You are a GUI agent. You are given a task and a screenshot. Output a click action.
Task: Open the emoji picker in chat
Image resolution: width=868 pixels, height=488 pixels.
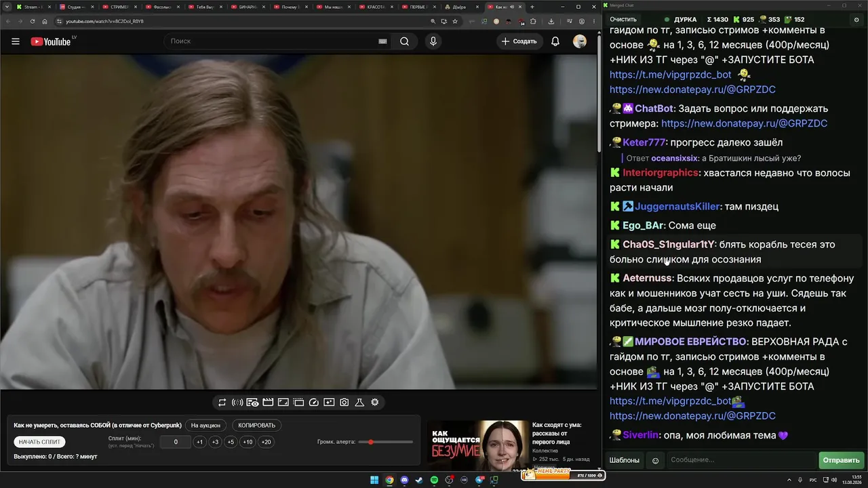(655, 460)
